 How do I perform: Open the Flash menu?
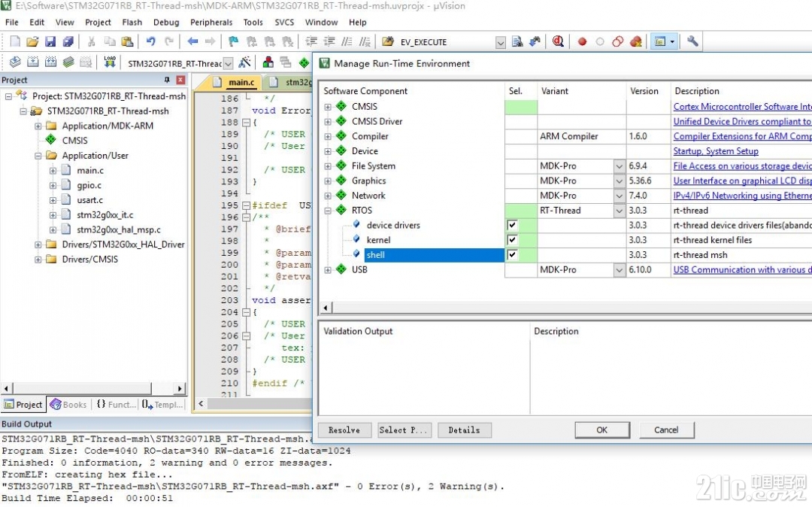pos(132,23)
